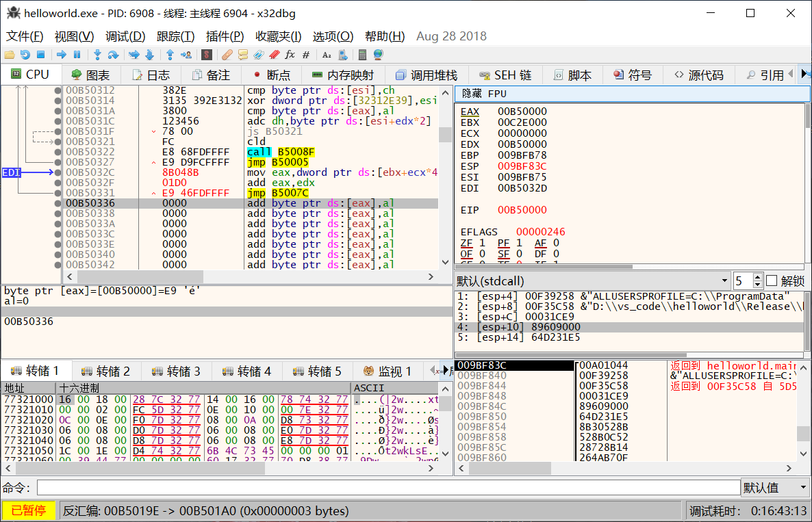812x522 pixels.
Task: Switch to the 监视 1 tab
Action: pos(388,371)
